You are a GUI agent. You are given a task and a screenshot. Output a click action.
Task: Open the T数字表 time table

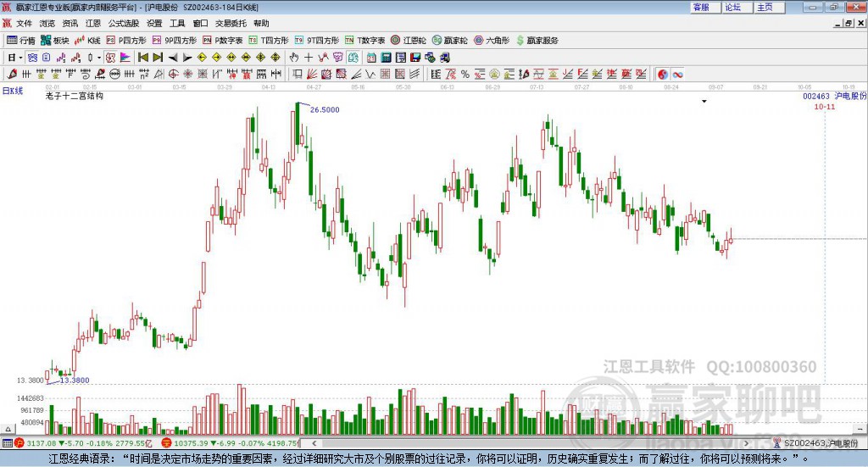364,41
